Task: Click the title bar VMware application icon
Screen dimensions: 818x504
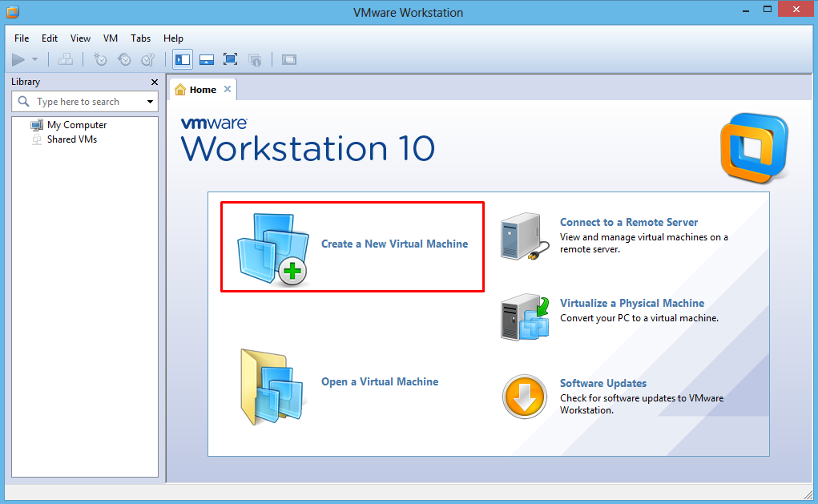Action: 13,11
